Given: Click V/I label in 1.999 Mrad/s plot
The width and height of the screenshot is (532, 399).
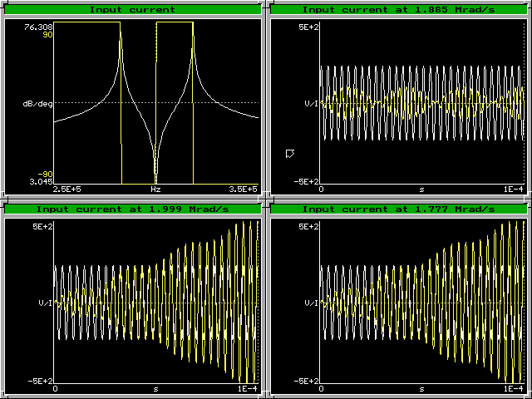Looking at the screenshot, I should click(46, 303).
